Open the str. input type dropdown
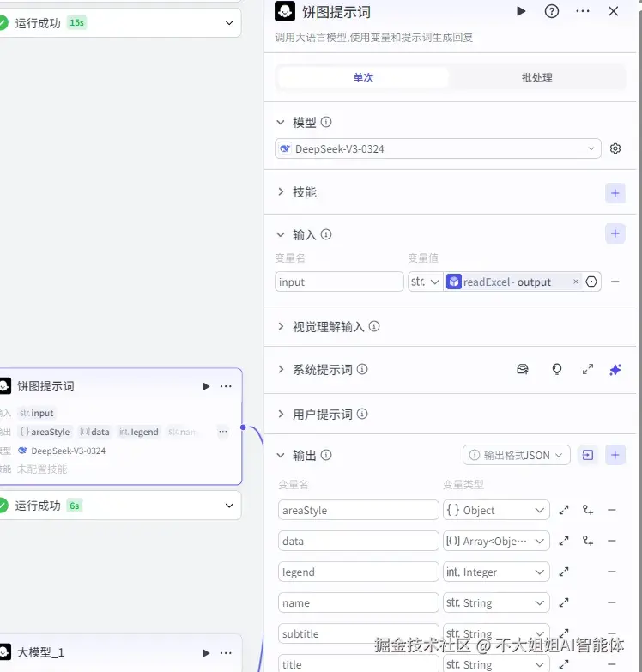Screen dimensions: 642x672 425,282
